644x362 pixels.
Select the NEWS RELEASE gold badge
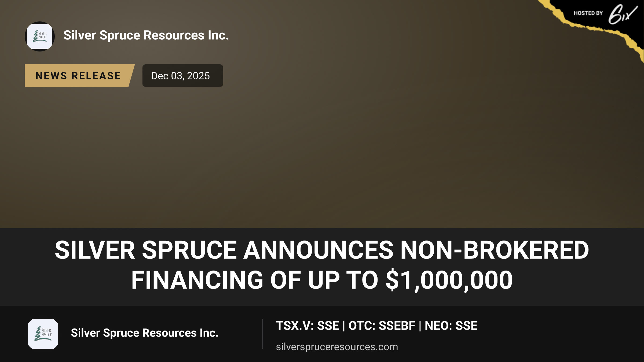click(79, 76)
